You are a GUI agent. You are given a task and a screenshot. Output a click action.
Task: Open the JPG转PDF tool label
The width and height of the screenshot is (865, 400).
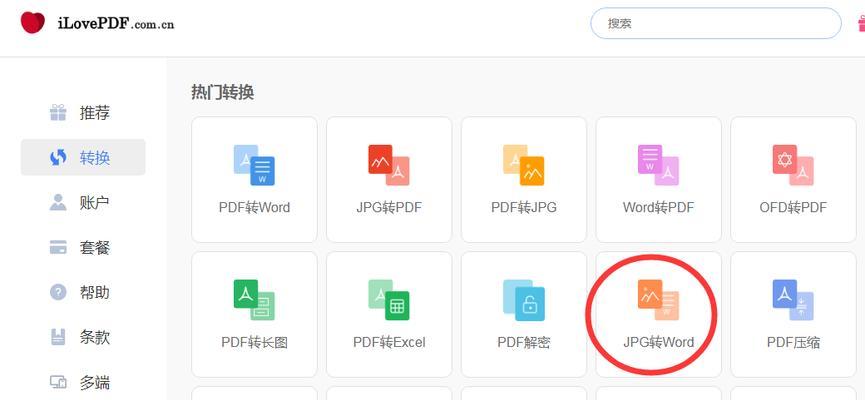click(389, 207)
